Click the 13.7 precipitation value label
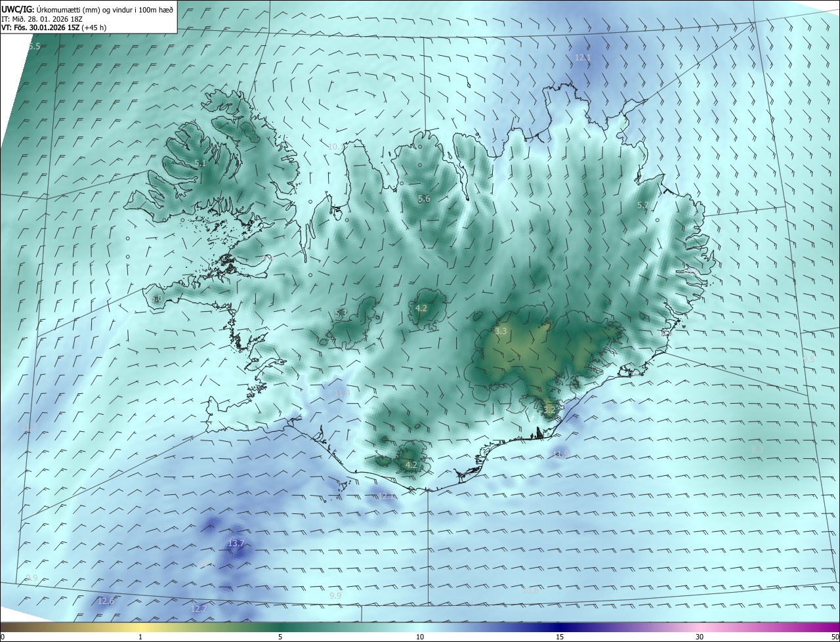Image resolution: width=840 pixels, height=642 pixels. pyautogui.click(x=236, y=544)
